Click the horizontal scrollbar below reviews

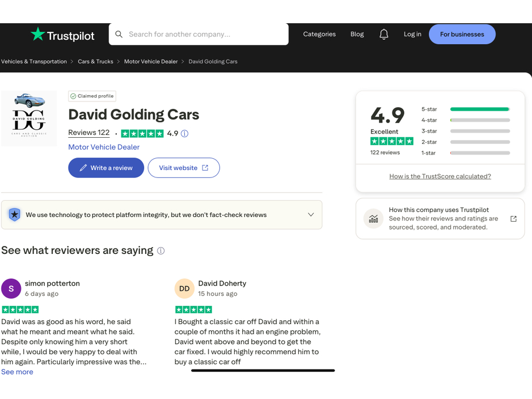point(263,371)
